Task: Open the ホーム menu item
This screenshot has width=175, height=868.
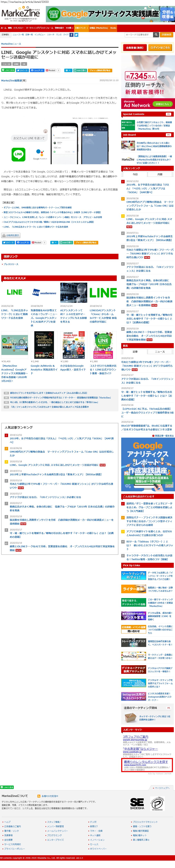Action: tap(3, 28)
